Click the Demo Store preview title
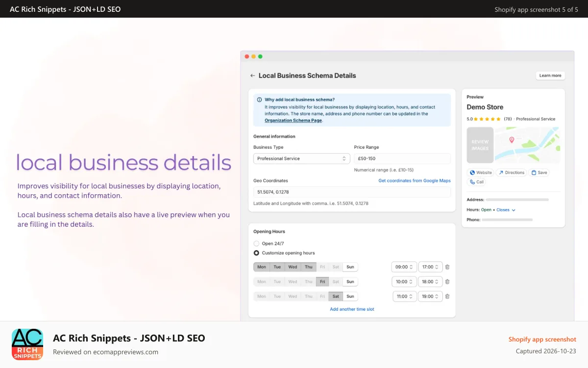 [x=485, y=107]
